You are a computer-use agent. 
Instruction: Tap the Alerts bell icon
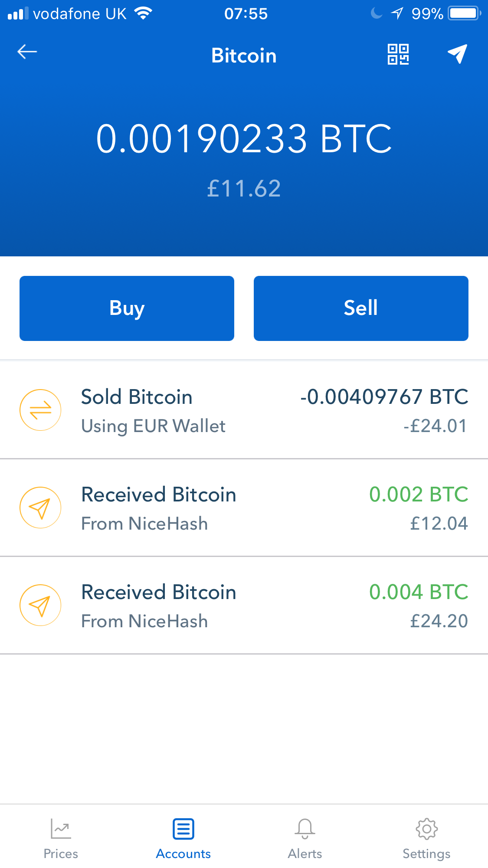click(305, 829)
